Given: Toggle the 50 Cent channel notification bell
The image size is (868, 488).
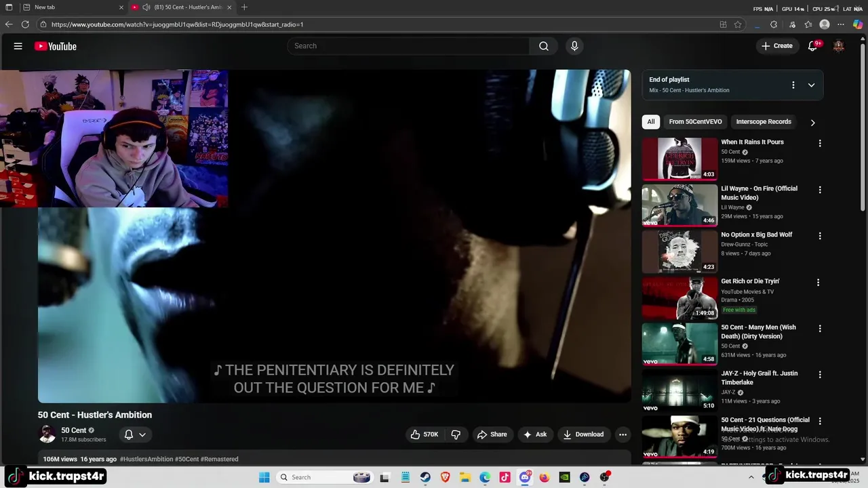Looking at the screenshot, I should tap(129, 434).
